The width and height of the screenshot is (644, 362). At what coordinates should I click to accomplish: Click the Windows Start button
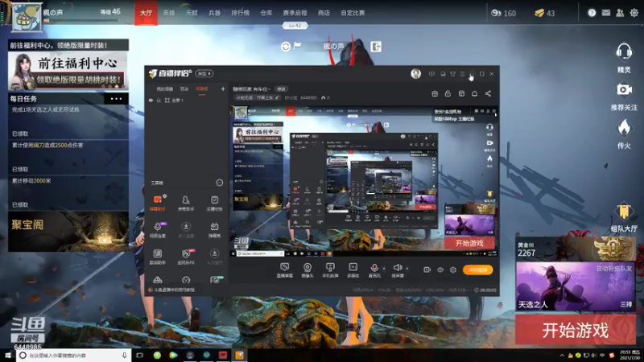click(7, 356)
